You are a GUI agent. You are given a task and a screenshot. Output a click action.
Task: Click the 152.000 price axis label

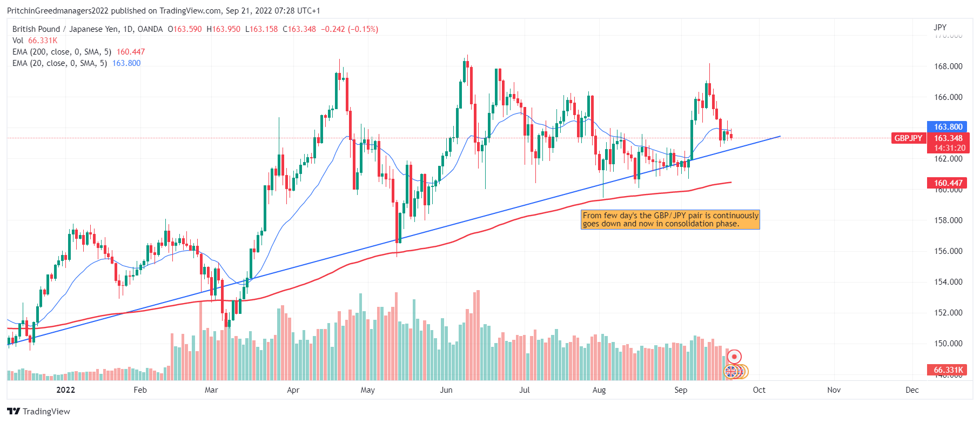948,313
